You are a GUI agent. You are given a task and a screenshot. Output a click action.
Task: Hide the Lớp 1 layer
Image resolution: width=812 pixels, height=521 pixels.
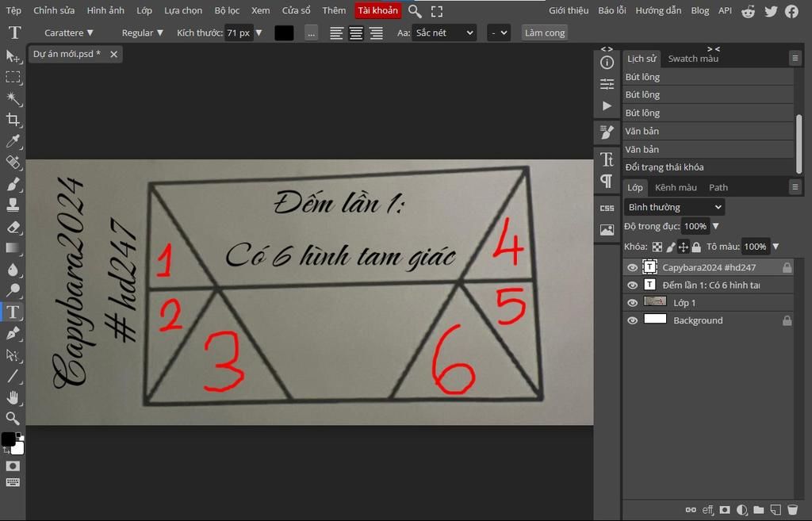click(632, 303)
